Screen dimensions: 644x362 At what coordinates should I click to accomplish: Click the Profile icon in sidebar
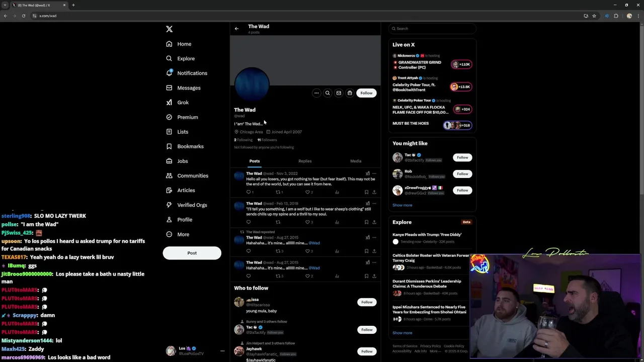[169, 220]
